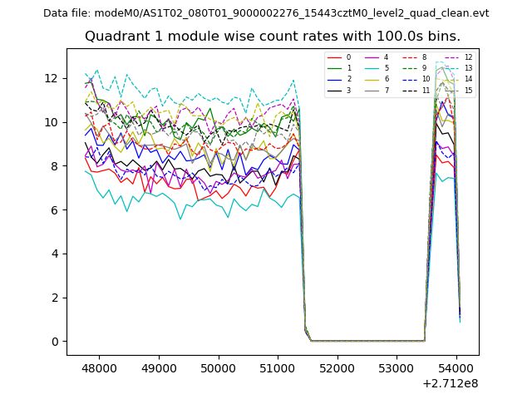Screen dimensions: 532x399
Task: Click the y-axis tick label 6
Action: [x=55, y=210]
